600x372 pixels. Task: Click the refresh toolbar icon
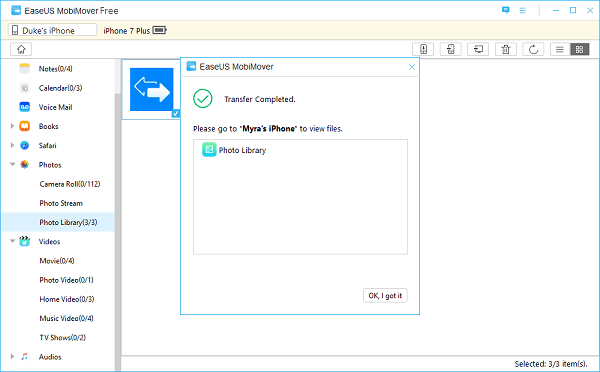coord(533,49)
